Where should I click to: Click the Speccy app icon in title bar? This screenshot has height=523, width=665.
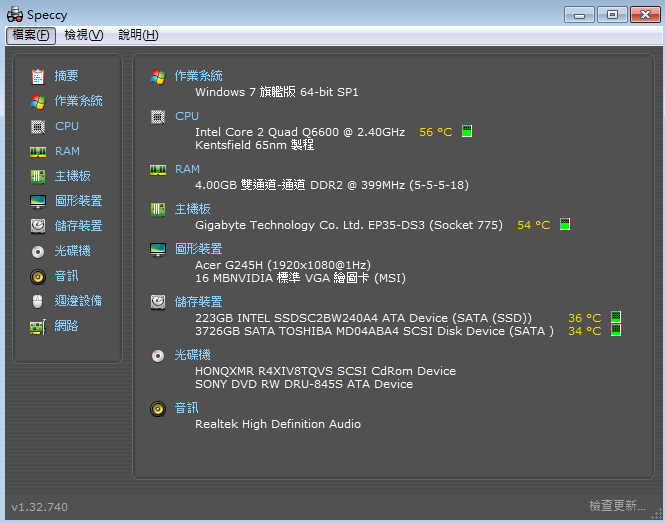click(15, 14)
